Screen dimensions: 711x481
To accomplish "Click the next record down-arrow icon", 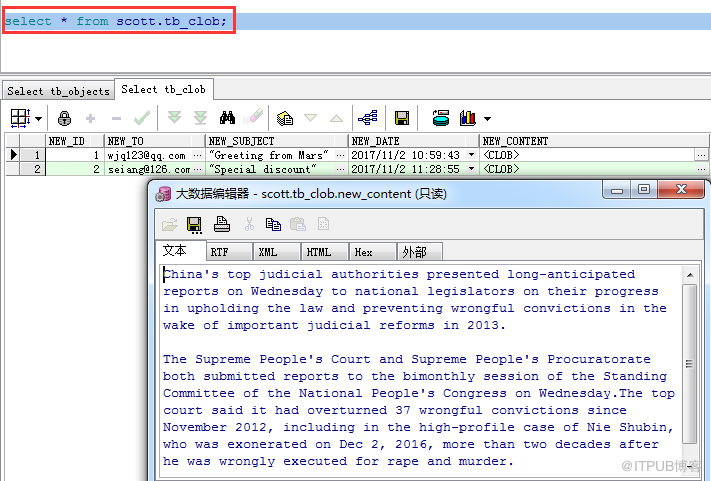I will [x=310, y=118].
